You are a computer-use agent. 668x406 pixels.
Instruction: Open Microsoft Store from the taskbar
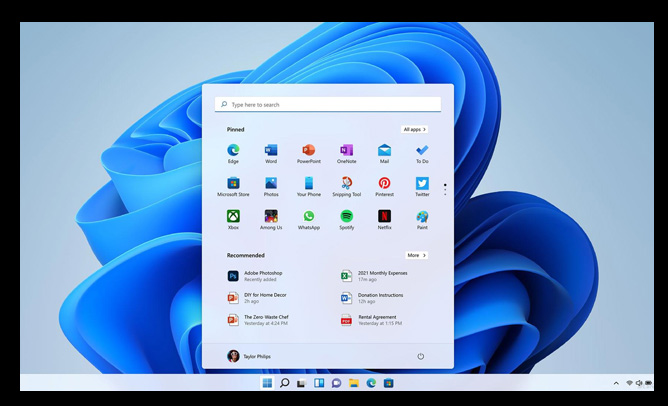tap(388, 383)
